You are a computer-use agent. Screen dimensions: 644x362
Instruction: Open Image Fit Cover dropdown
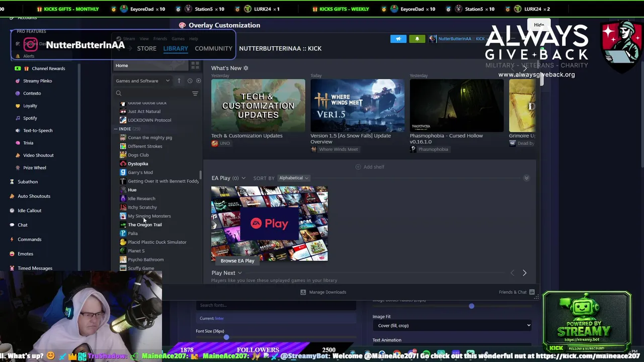(452, 326)
